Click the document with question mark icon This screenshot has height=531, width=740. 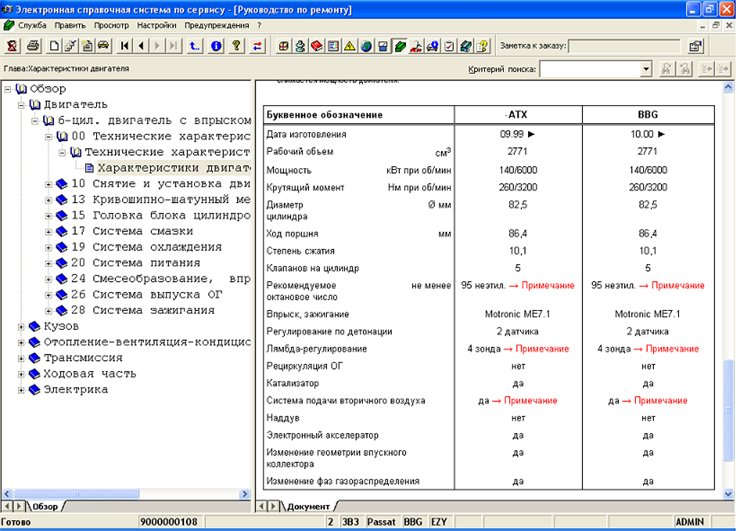point(482,46)
